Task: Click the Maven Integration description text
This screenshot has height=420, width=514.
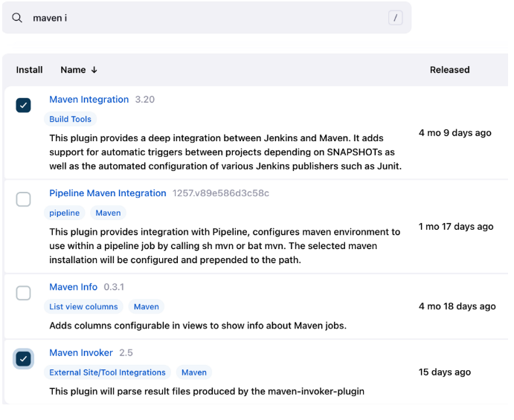Action: 225,152
